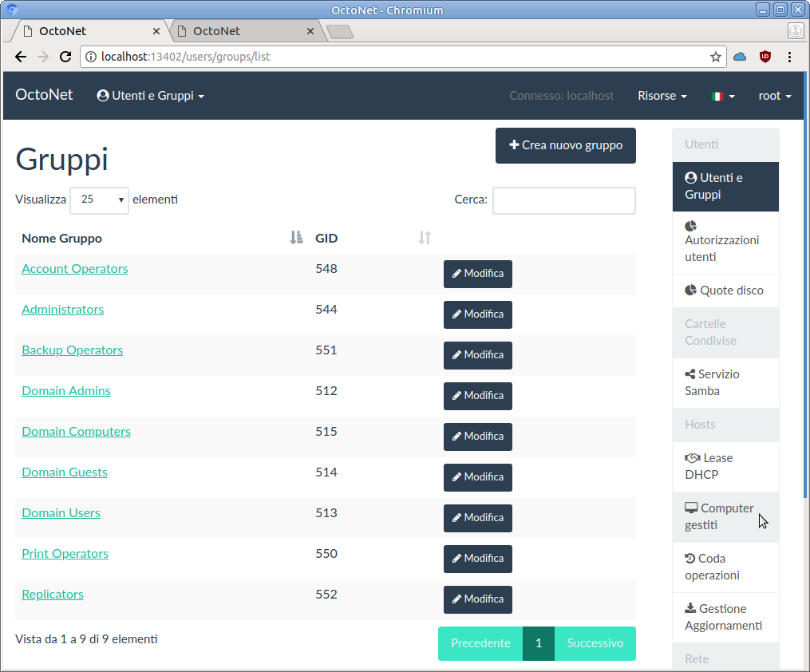Viewport: 810px width, 672px height.
Task: Click the browser back arrow
Action: click(21, 57)
